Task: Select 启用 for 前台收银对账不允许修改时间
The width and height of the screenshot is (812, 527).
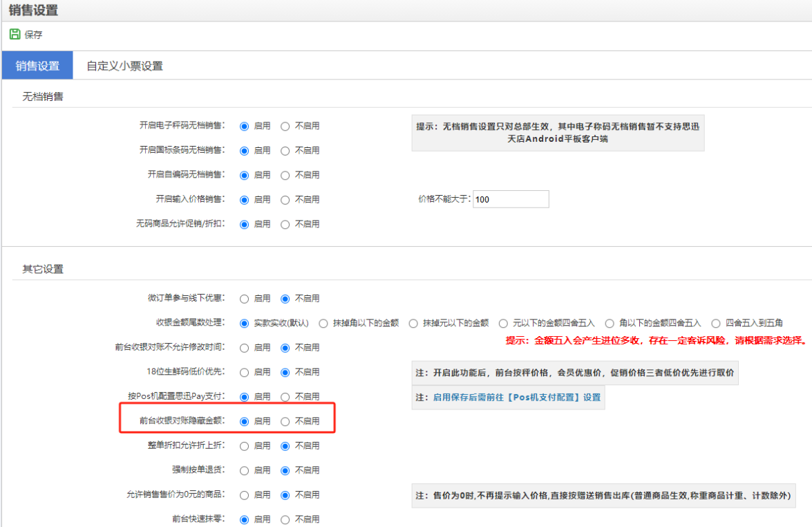Action: pyautogui.click(x=244, y=348)
